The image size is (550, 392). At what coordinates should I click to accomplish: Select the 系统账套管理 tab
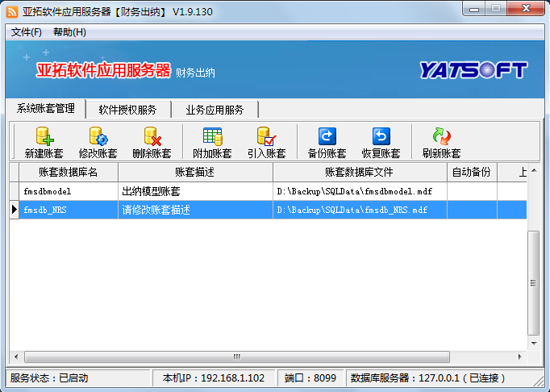click(45, 109)
